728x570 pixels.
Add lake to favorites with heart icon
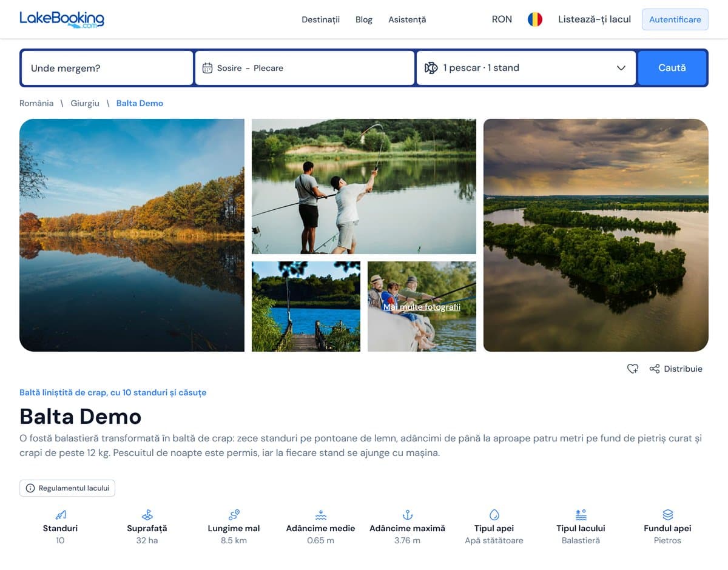[633, 369]
